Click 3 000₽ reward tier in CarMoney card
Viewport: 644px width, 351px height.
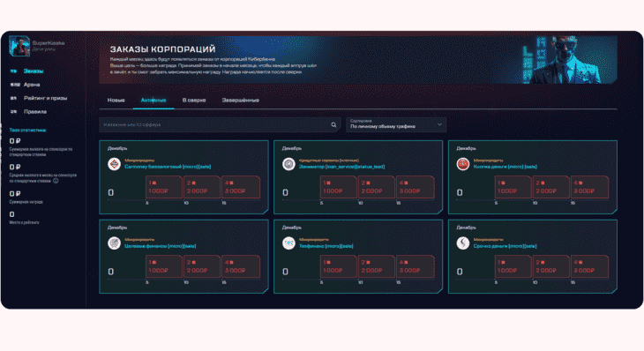[x=241, y=187]
